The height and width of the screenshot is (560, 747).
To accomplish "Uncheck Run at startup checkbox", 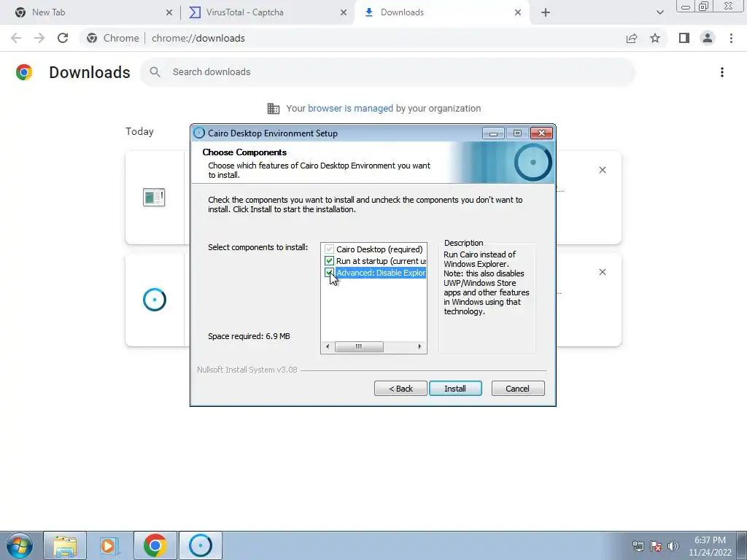I will pyautogui.click(x=329, y=261).
